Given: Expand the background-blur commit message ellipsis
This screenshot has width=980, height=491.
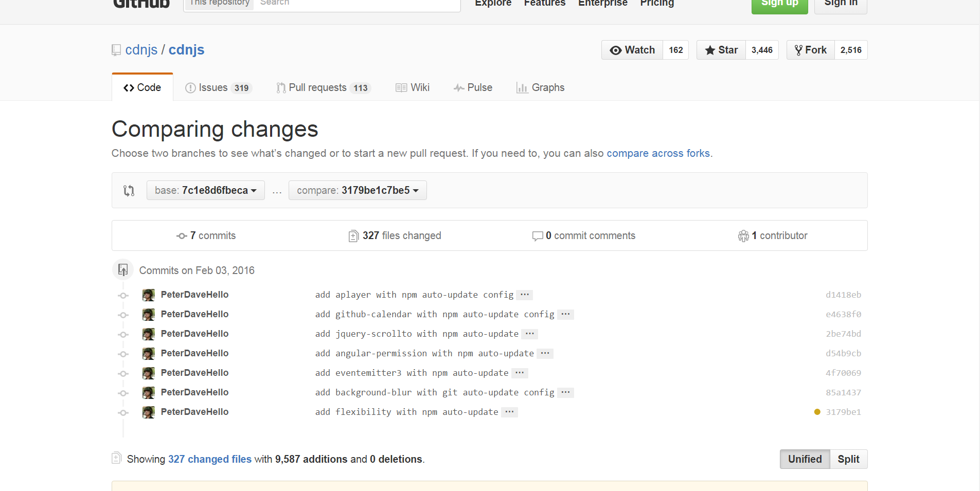Looking at the screenshot, I should (x=565, y=392).
